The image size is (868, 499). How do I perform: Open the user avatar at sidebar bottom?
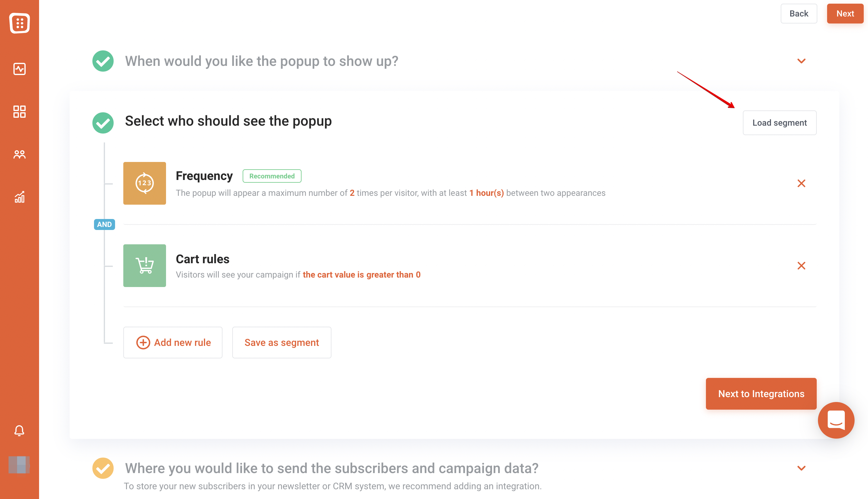[19, 465]
